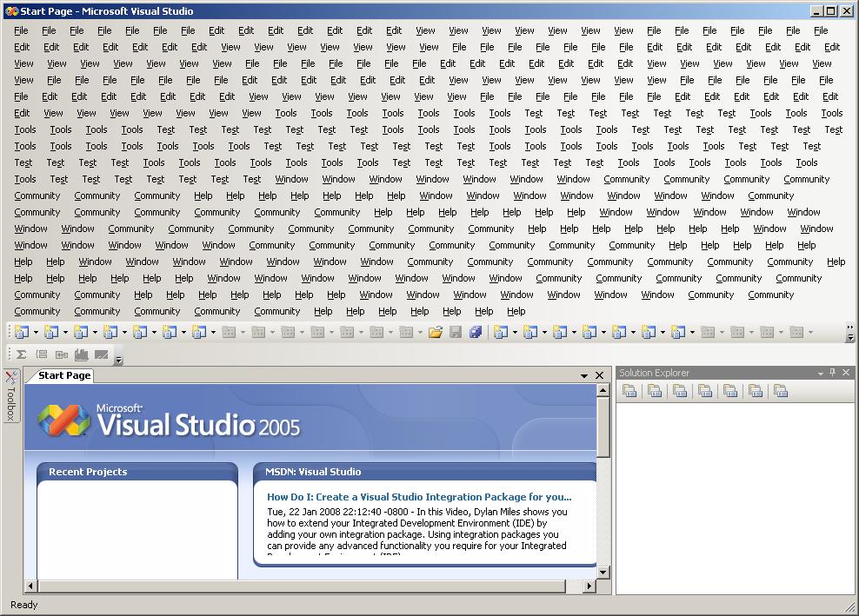Click the Start Page horizontal scrollbar right arrow
This screenshot has height=616, width=859.
point(589,586)
